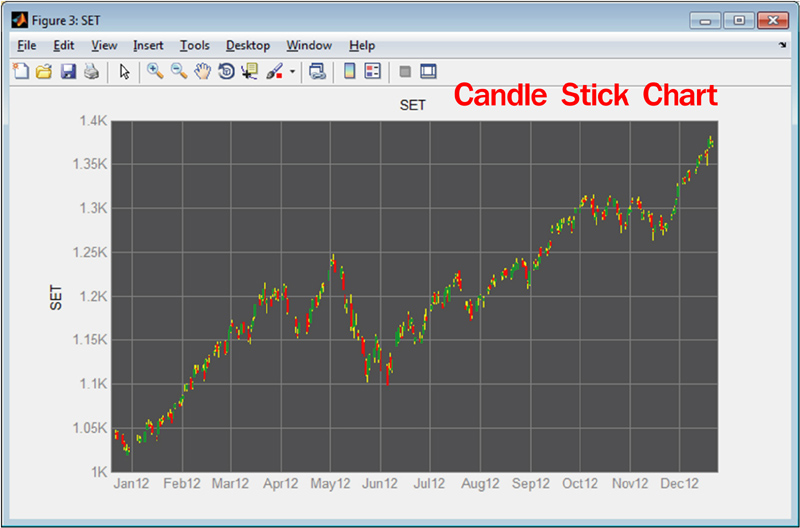The width and height of the screenshot is (800, 528).
Task: Select the Data Cursor tool
Action: coord(249,71)
